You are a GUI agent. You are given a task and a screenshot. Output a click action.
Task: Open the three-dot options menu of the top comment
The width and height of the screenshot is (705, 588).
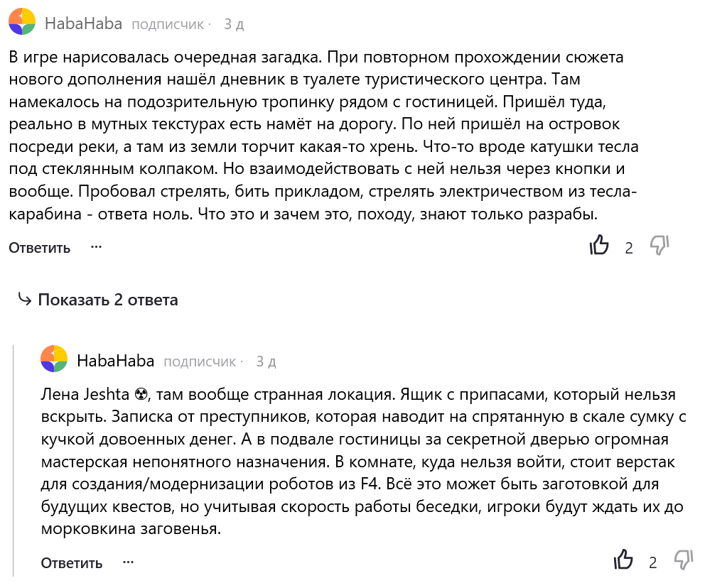[96, 248]
